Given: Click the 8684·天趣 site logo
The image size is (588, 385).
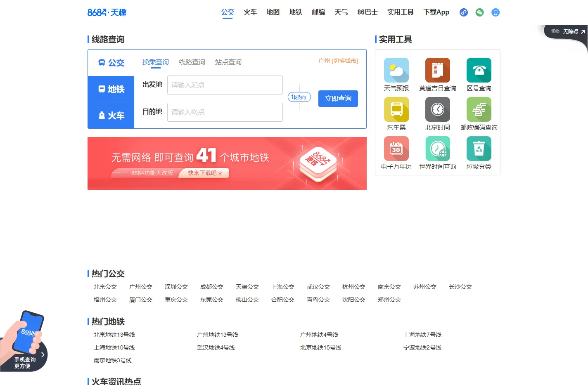Looking at the screenshot, I should (x=107, y=12).
